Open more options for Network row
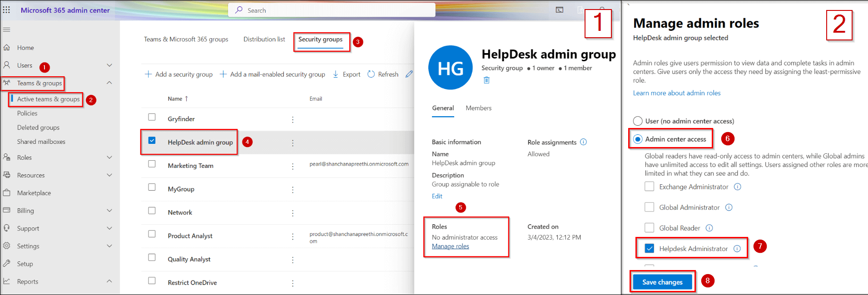Viewport: 868px width, 295px height. 293,213
